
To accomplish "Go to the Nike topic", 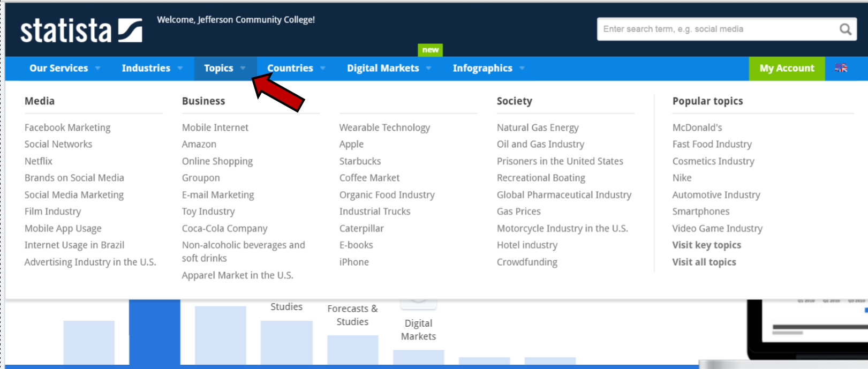I will pyautogui.click(x=682, y=178).
